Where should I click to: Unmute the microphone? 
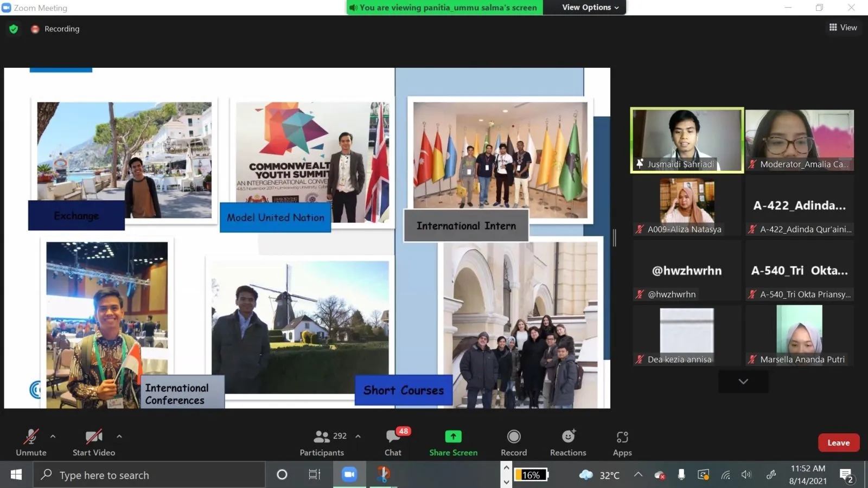[31, 442]
